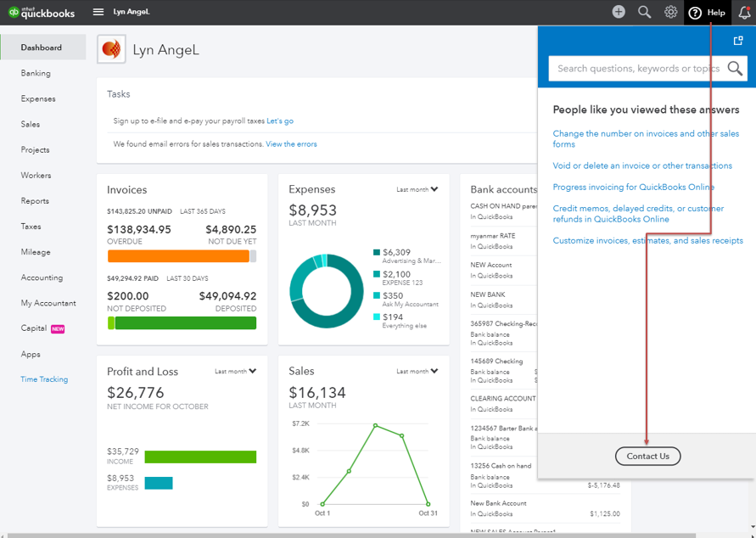Open Projects in the sidebar
This screenshot has height=538, width=756.
coord(35,149)
